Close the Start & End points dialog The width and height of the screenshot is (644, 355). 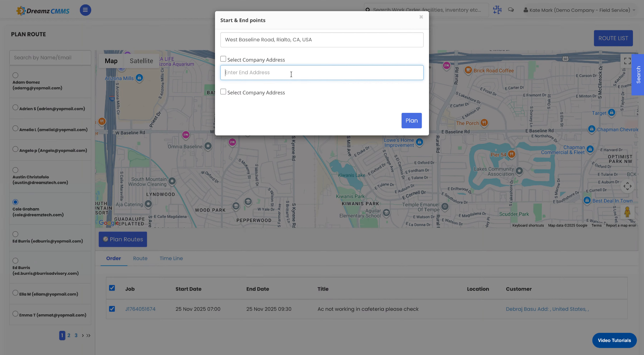click(x=421, y=17)
